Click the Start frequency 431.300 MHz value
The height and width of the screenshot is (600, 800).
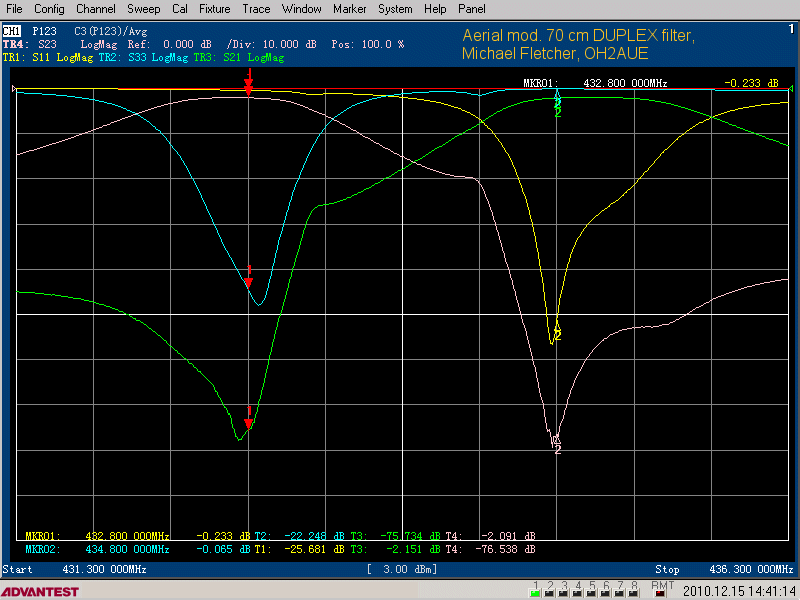pyautogui.click(x=104, y=569)
